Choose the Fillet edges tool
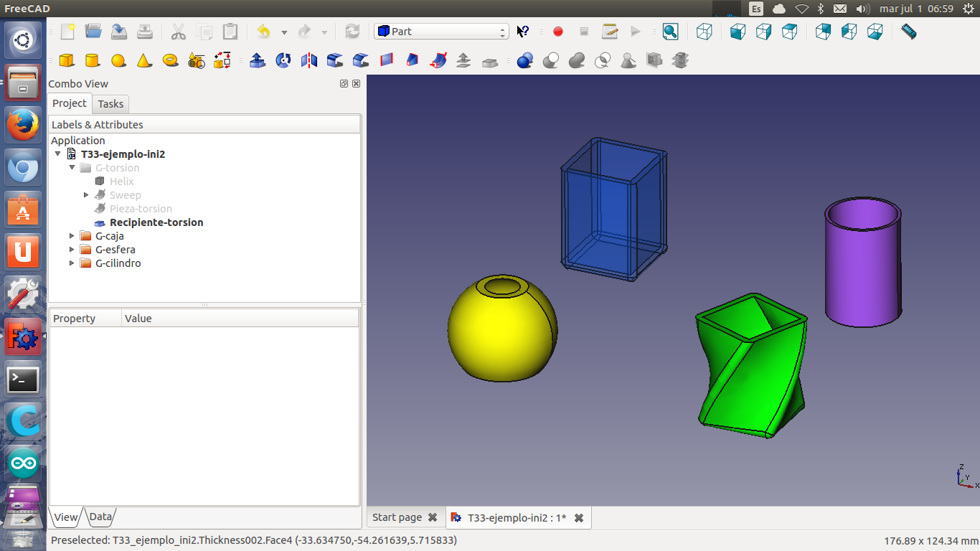Viewport: 980px width, 551px height. pyautogui.click(x=335, y=61)
